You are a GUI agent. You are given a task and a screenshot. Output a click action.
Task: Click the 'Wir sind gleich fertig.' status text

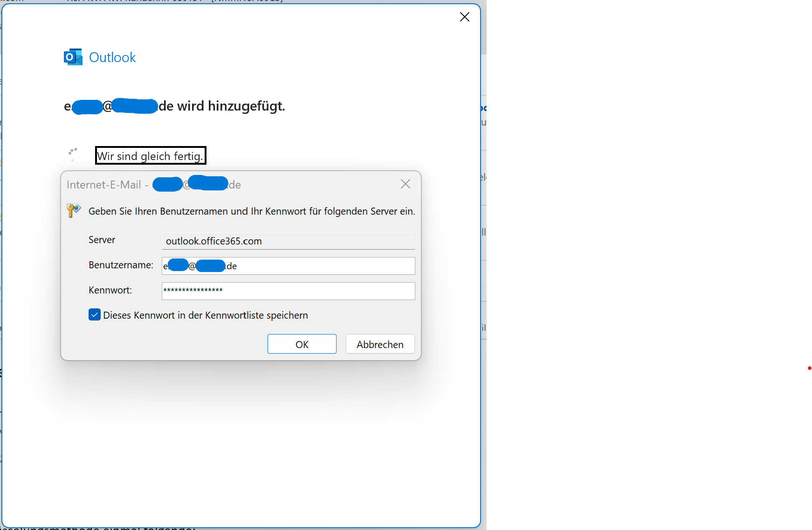(x=150, y=156)
